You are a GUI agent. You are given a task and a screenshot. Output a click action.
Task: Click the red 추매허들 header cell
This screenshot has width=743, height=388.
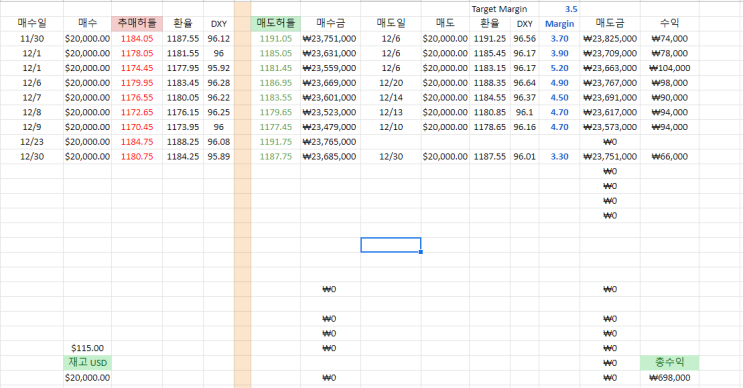[137, 23]
